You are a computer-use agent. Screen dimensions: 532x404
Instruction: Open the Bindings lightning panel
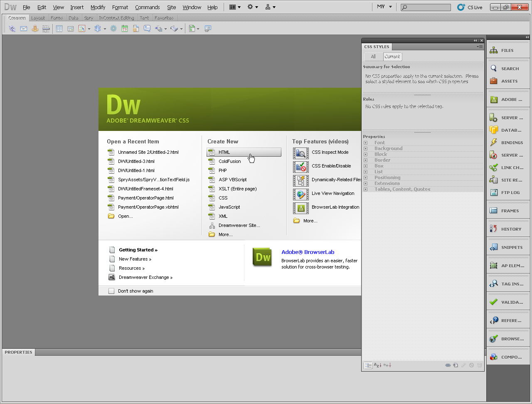(x=494, y=143)
